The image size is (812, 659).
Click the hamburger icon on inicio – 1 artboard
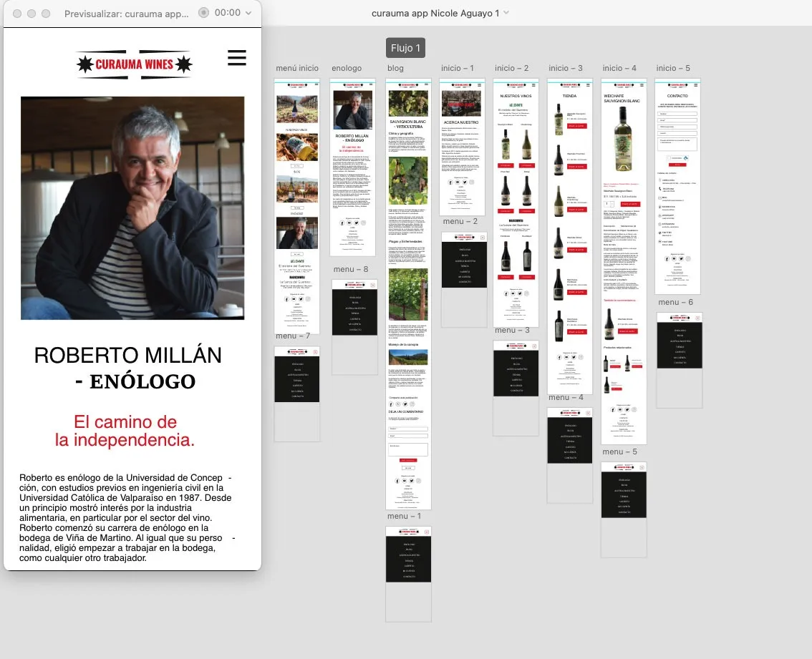481,84
